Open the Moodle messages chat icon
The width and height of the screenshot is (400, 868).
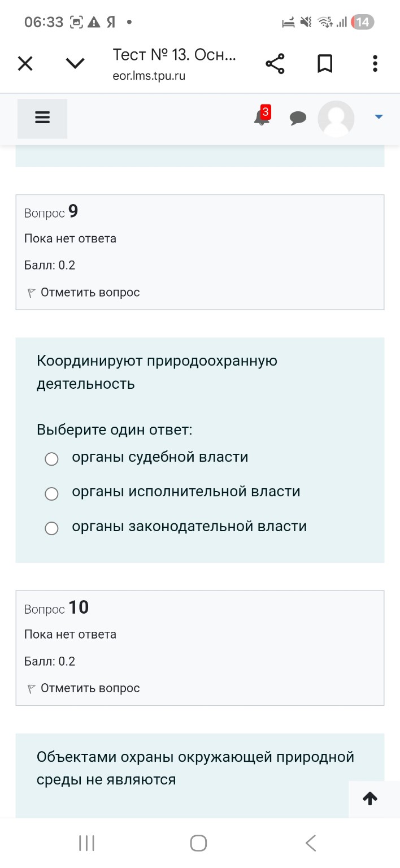298,118
